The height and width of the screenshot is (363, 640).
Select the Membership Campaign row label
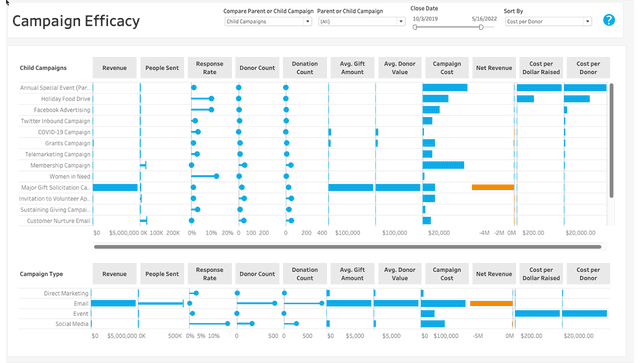coord(60,165)
